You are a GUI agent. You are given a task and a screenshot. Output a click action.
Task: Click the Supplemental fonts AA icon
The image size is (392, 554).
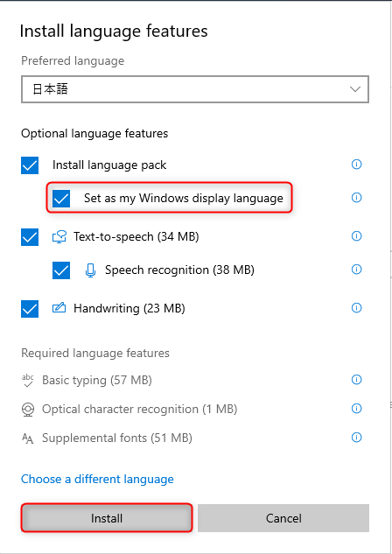(x=27, y=438)
